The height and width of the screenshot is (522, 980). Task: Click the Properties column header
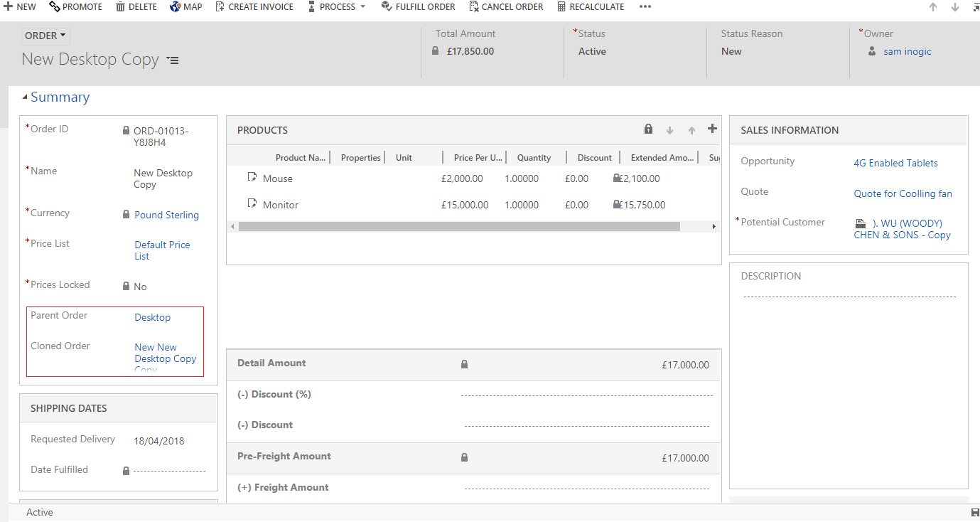361,158
